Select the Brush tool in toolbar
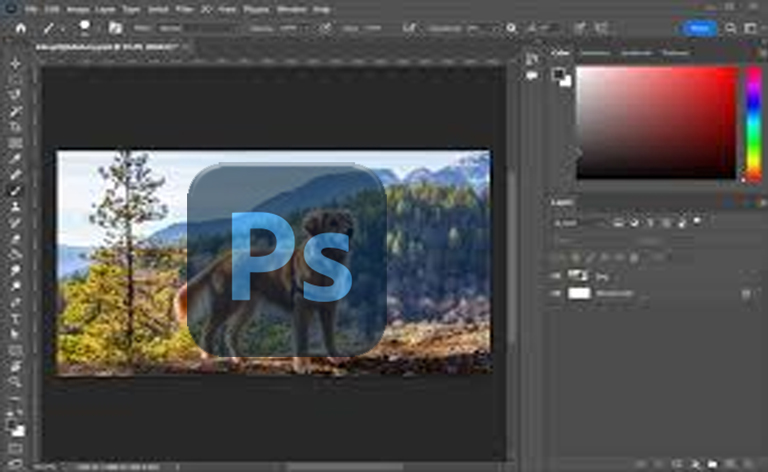Viewport: 768px width, 472px height. [16, 190]
